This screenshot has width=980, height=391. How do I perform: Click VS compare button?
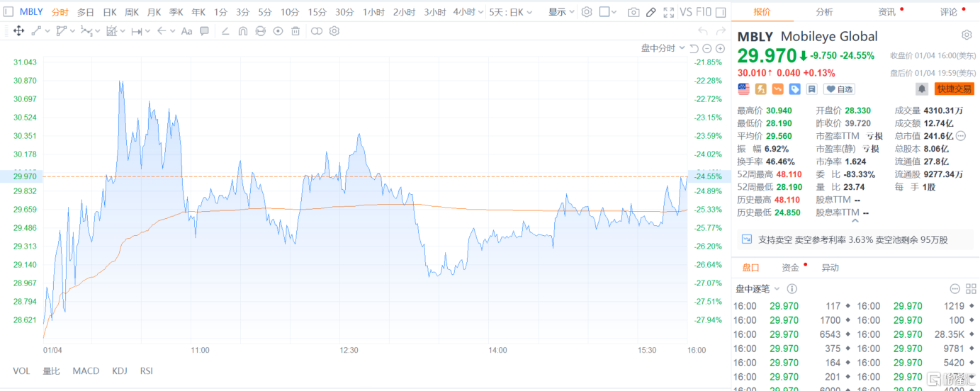pos(686,12)
